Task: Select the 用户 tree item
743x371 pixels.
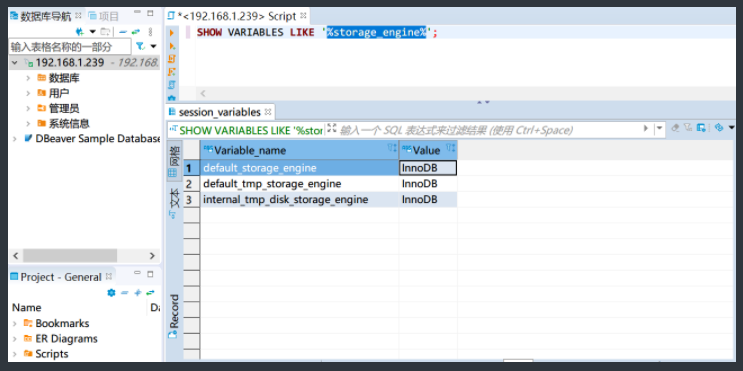Action: (x=59, y=93)
